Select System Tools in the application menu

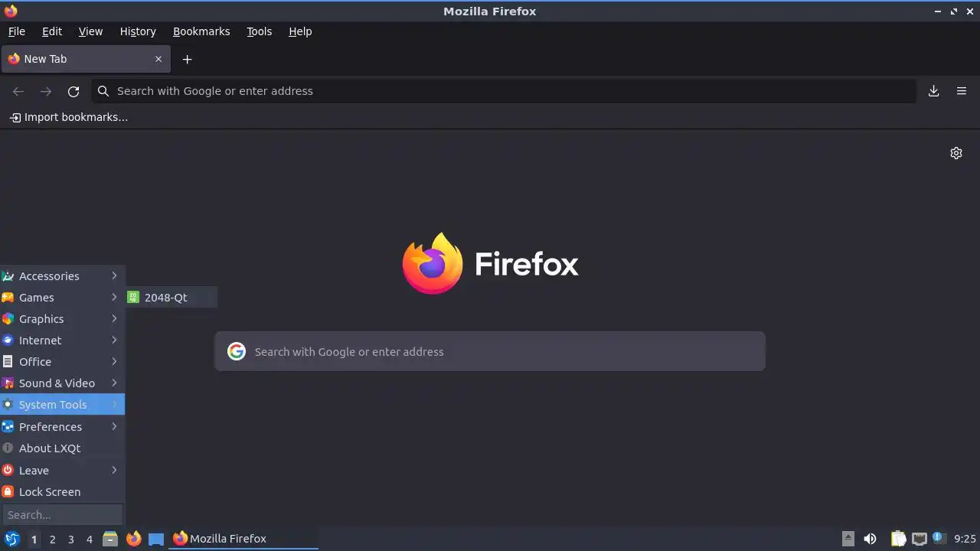(62, 404)
